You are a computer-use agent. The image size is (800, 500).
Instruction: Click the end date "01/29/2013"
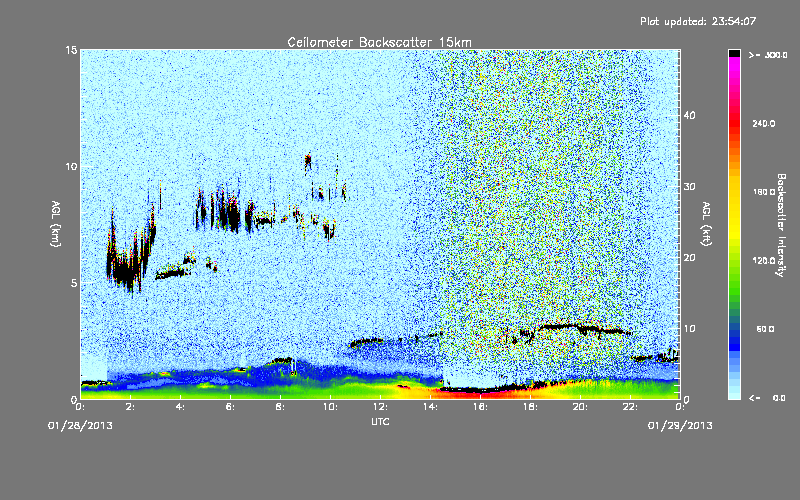click(680, 426)
